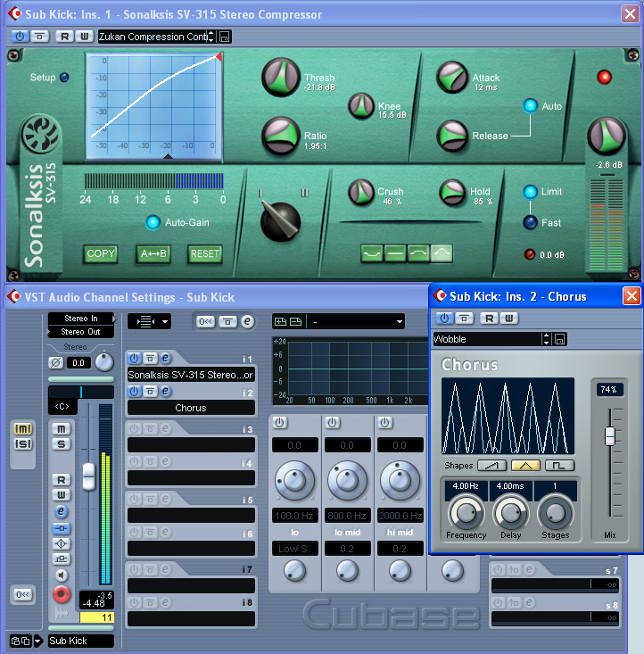
Task: Click the Read automation button in compressor window
Action: 64,37
